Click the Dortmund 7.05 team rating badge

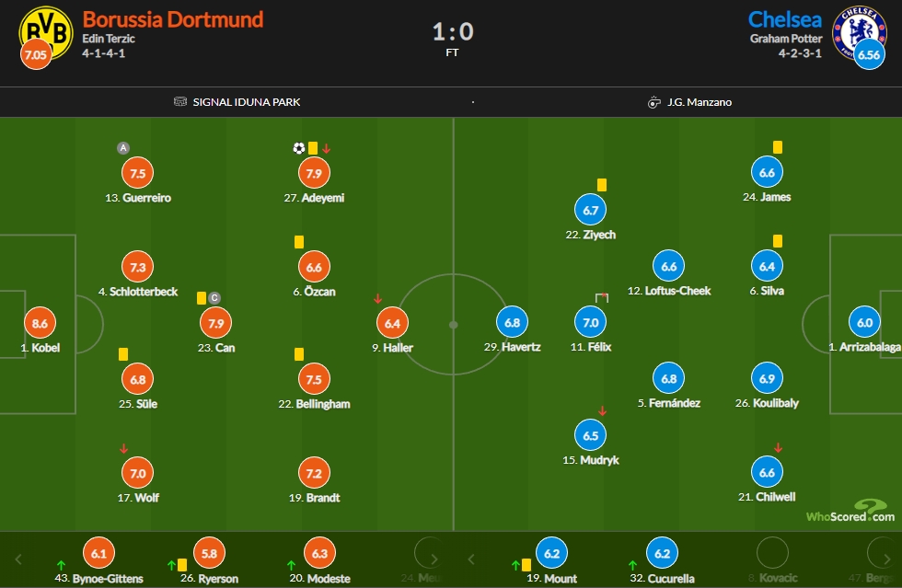click(36, 55)
